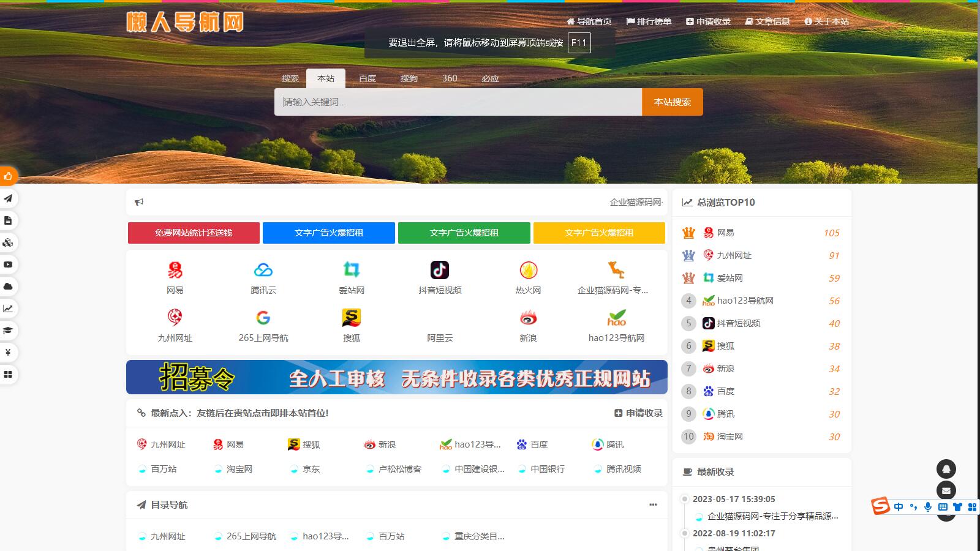Open 关于本站 in top navigation
Viewport: 980px width, 551px height.
[x=827, y=21]
